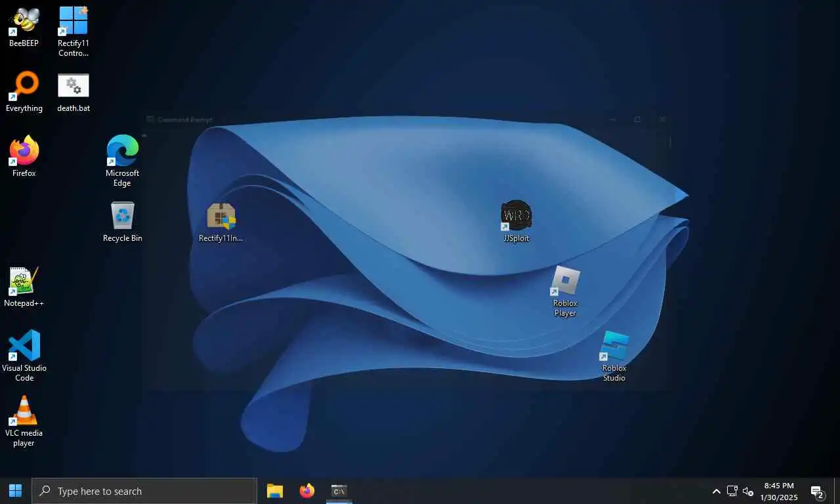Open File Explorer from the taskbar

tap(275, 491)
